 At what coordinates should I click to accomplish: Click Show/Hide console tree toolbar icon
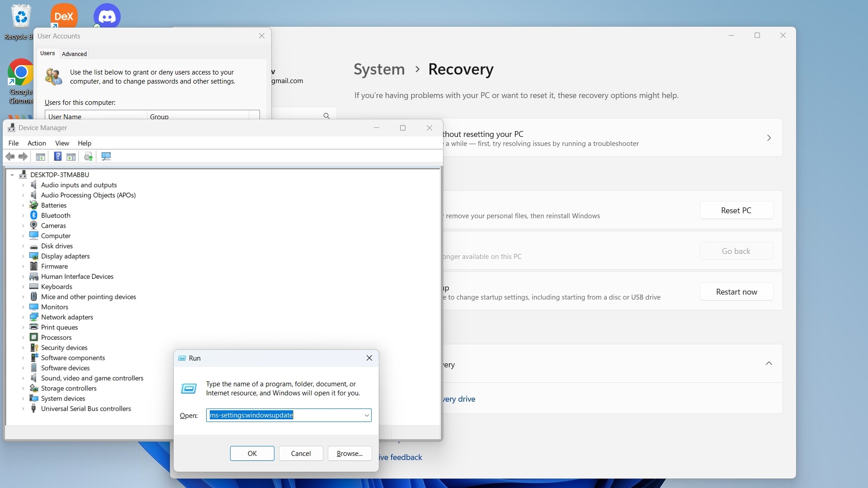[x=40, y=156]
